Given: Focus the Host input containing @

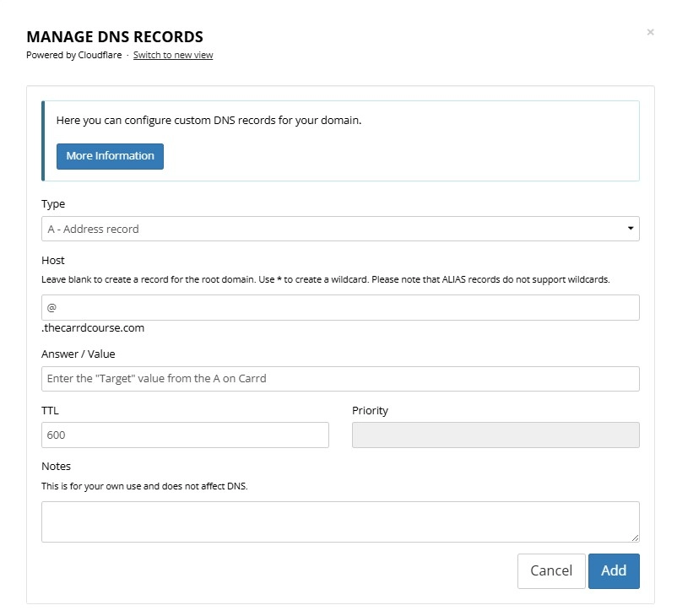Looking at the screenshot, I should coord(340,307).
